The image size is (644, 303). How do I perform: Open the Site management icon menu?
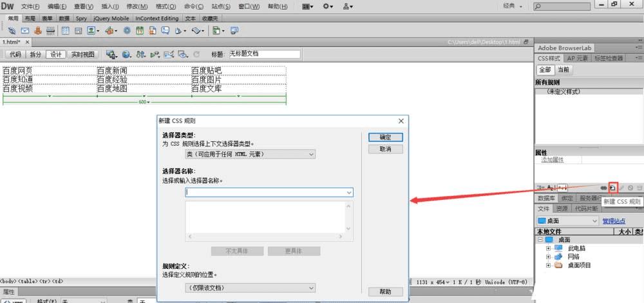348,6
